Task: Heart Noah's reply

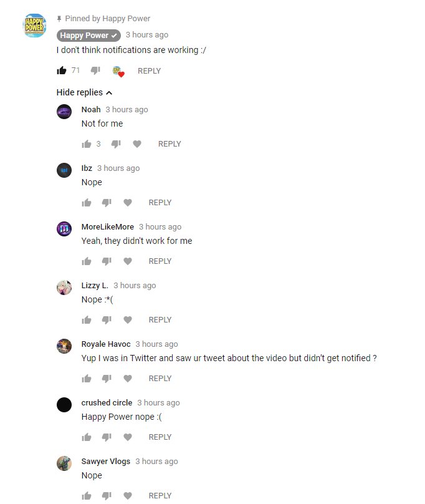Action: click(137, 144)
